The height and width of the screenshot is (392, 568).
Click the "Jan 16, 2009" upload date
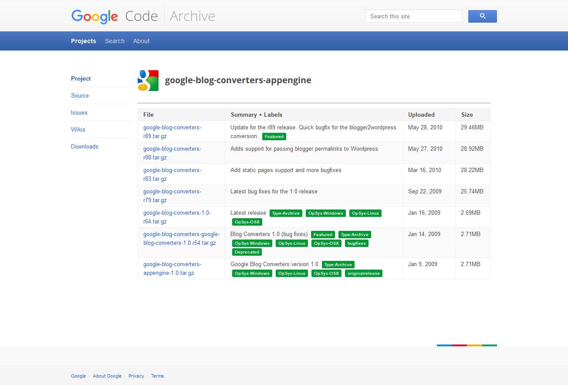pos(424,213)
